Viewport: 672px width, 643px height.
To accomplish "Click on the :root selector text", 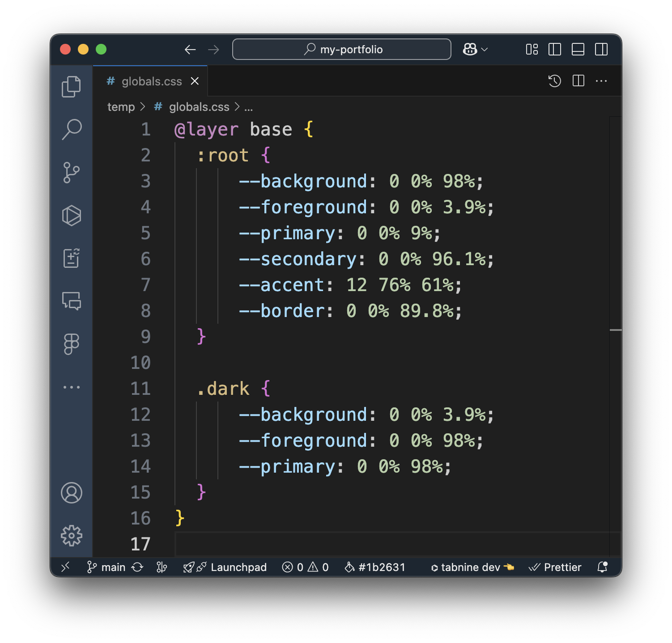I will pyautogui.click(x=222, y=155).
